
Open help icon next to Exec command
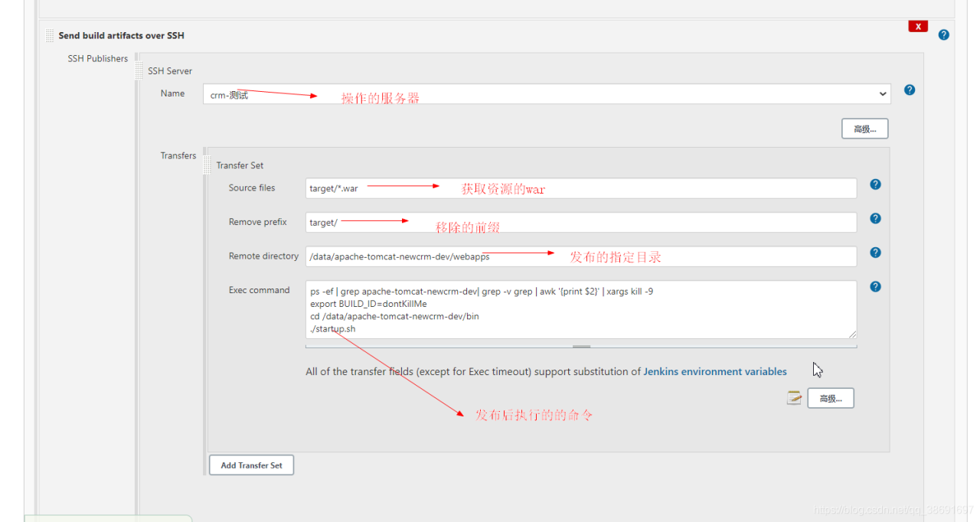pyautogui.click(x=876, y=287)
